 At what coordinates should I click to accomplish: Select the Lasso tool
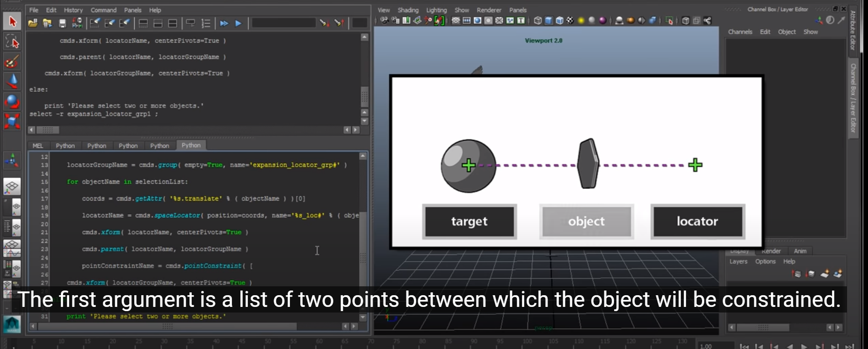(12, 42)
